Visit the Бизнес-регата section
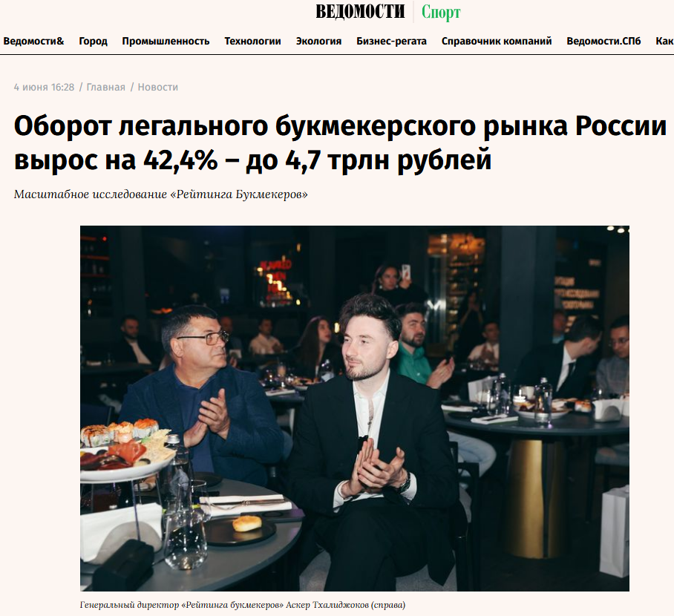Viewport: 674px width, 616px height. pos(391,42)
